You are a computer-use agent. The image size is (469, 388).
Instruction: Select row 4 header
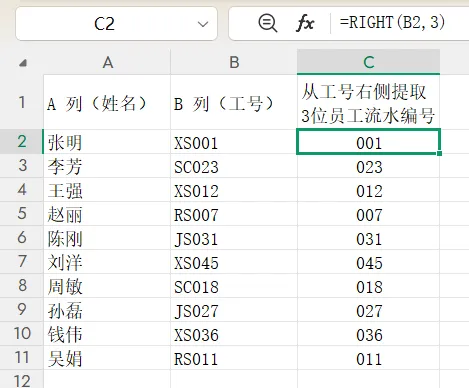click(x=22, y=190)
